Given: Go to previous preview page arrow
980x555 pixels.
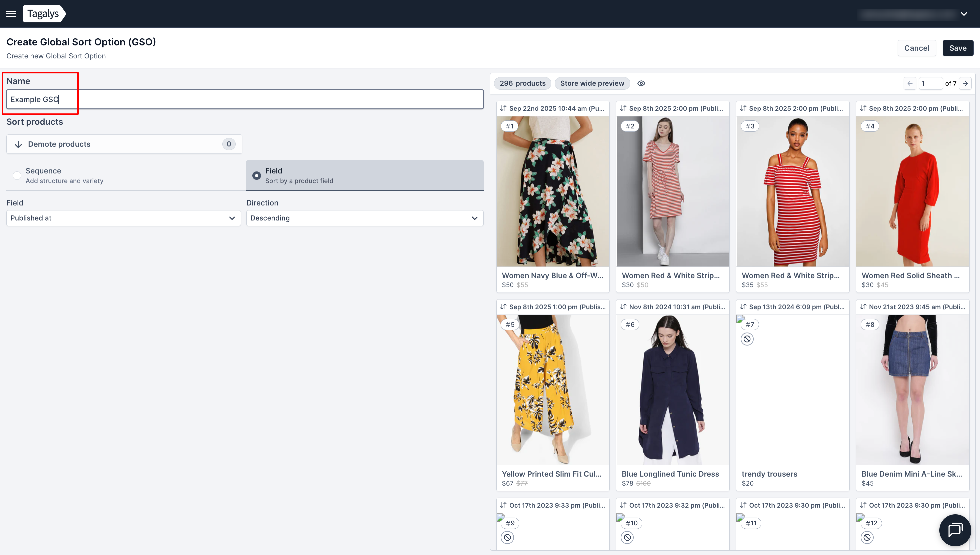Looking at the screenshot, I should (x=910, y=83).
